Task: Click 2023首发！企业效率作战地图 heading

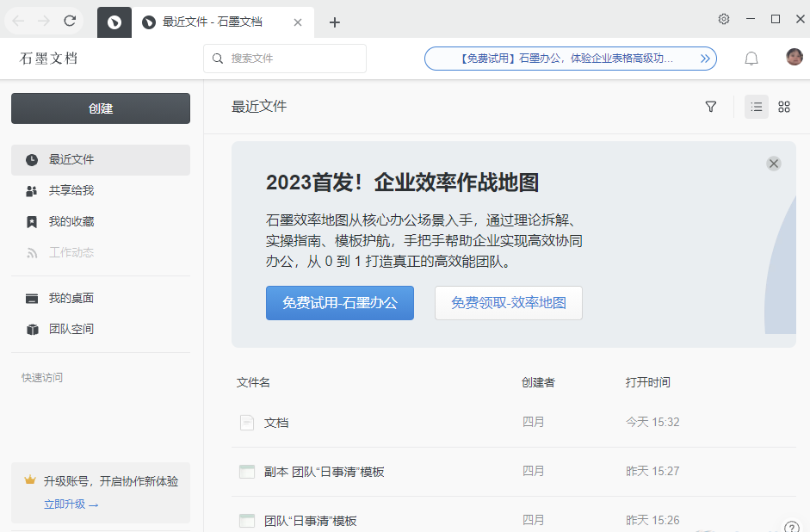Action: click(x=402, y=182)
